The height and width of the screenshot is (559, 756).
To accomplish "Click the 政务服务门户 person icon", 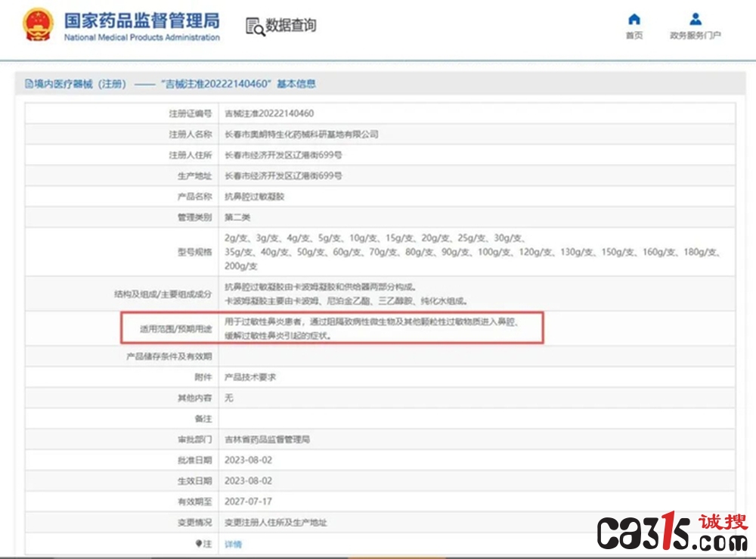I will coord(696,20).
